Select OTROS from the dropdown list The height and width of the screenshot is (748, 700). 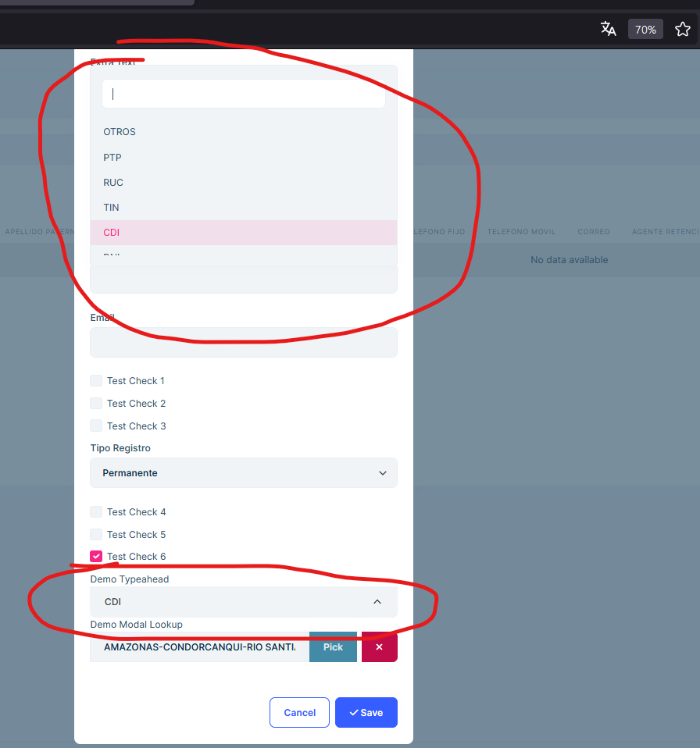click(120, 132)
